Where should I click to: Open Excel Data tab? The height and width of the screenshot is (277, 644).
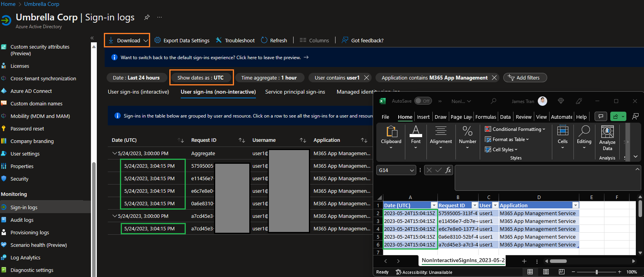(505, 117)
